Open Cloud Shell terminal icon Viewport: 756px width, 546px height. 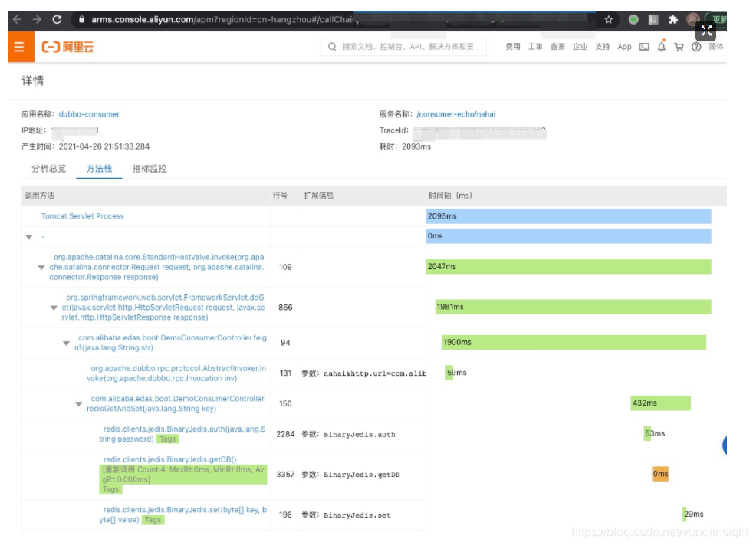click(x=644, y=47)
